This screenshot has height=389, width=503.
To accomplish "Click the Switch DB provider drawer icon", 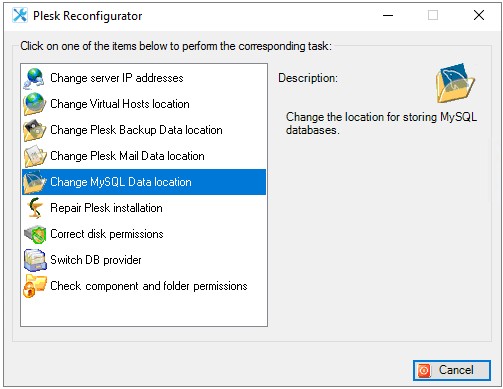I will pyautogui.click(x=34, y=260).
